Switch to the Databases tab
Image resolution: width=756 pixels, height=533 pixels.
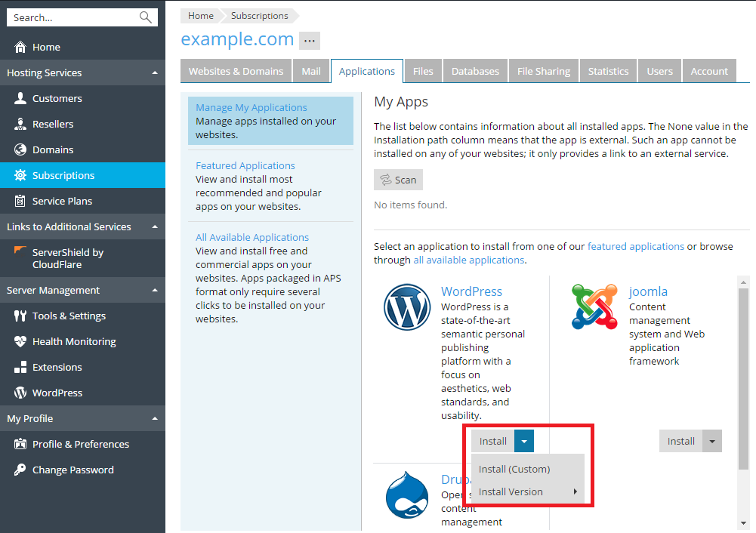pos(475,71)
